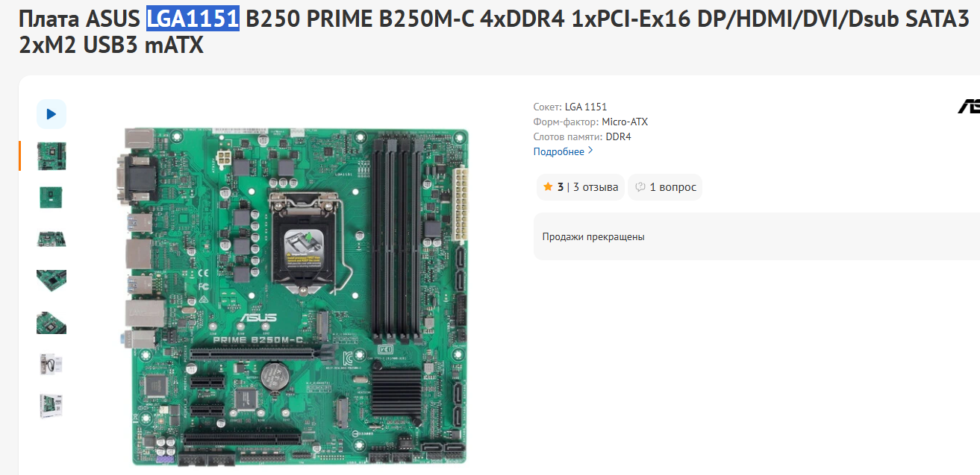Expand details via chevron beside Подробнее
980x475 pixels.
[x=590, y=151]
